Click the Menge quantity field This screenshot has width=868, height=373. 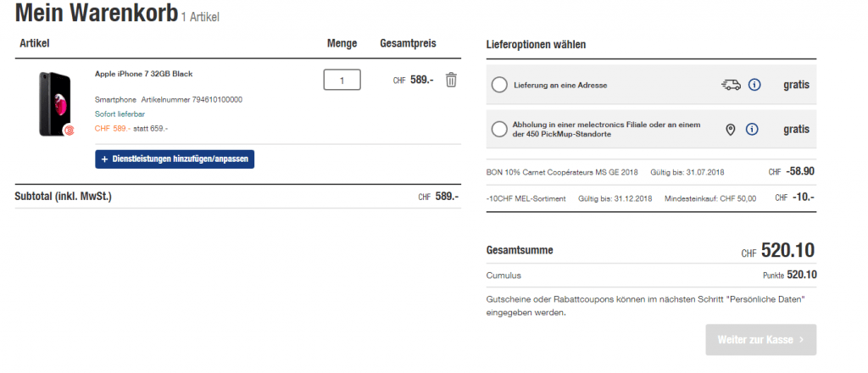point(342,81)
